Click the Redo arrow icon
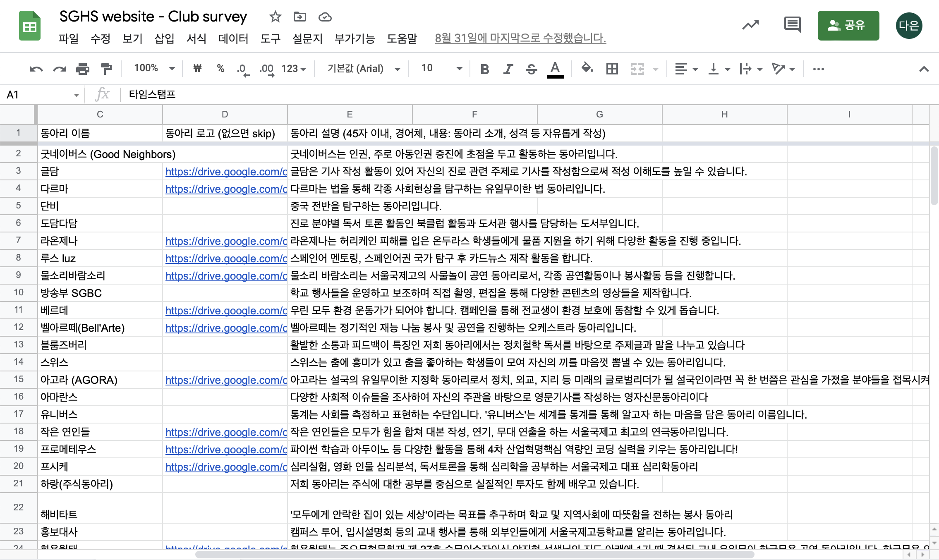This screenshot has height=560, width=939. (60, 69)
